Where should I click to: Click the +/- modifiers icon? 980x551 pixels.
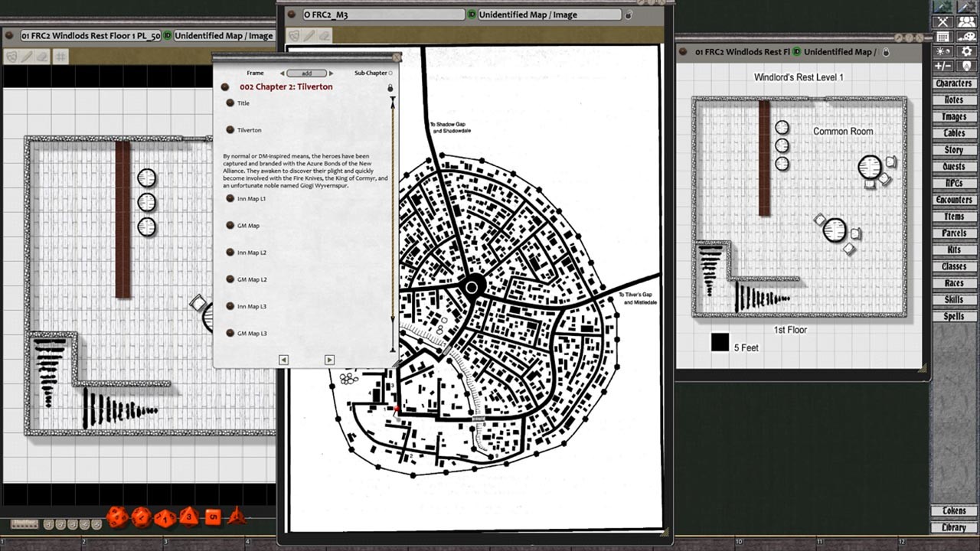943,64
